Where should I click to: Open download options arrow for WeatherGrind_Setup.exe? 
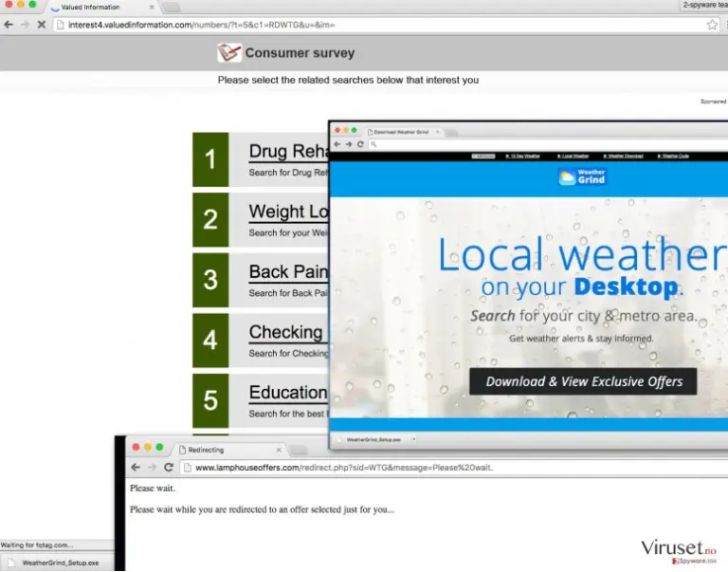pyautogui.click(x=413, y=439)
